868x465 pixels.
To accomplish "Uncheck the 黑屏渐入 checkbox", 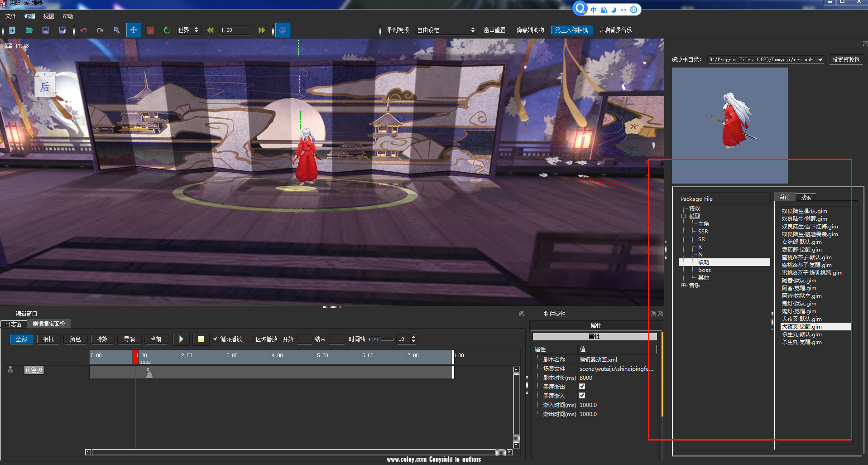I will click(x=582, y=396).
